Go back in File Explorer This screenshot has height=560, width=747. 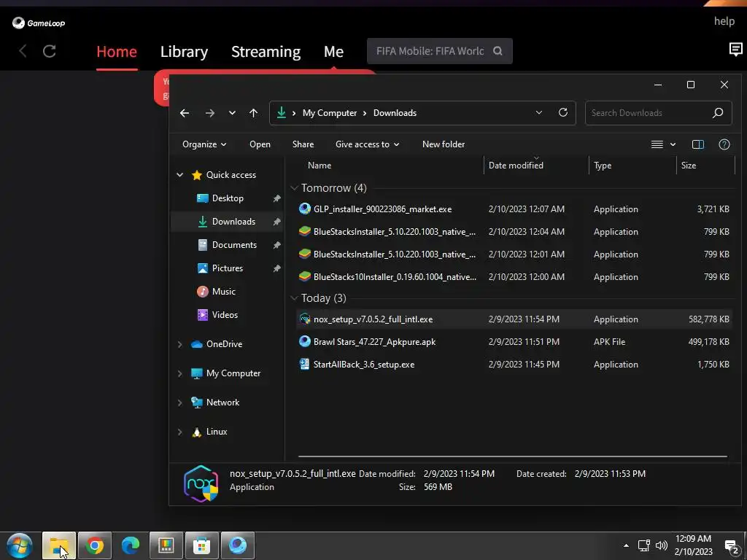click(x=185, y=113)
